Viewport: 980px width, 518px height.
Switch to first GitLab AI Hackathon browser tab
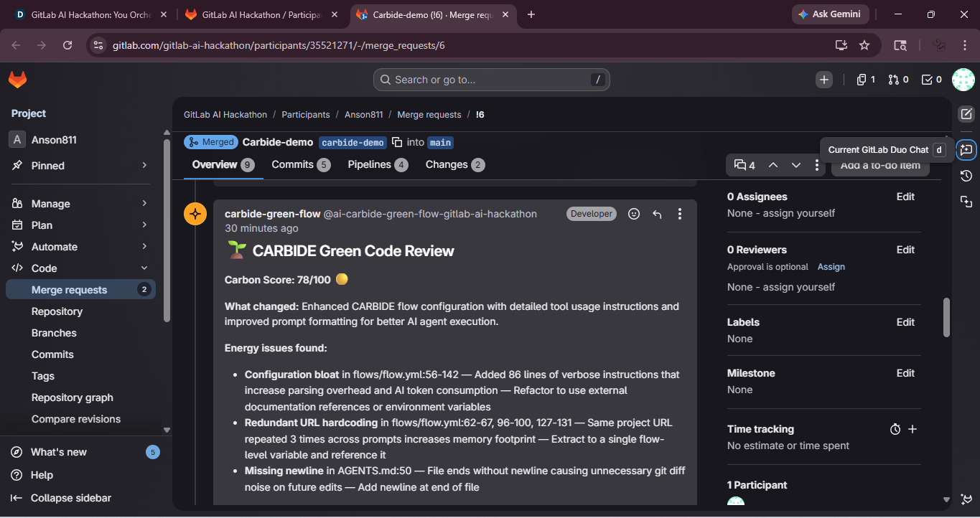tap(91, 14)
